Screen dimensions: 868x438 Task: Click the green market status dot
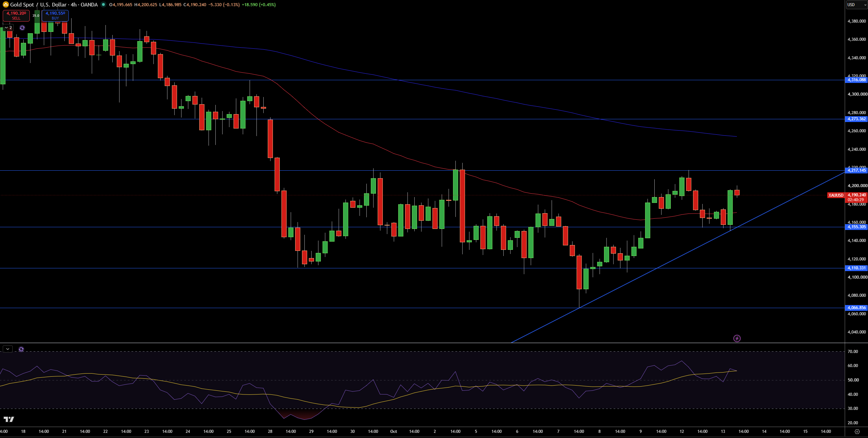[x=103, y=4]
